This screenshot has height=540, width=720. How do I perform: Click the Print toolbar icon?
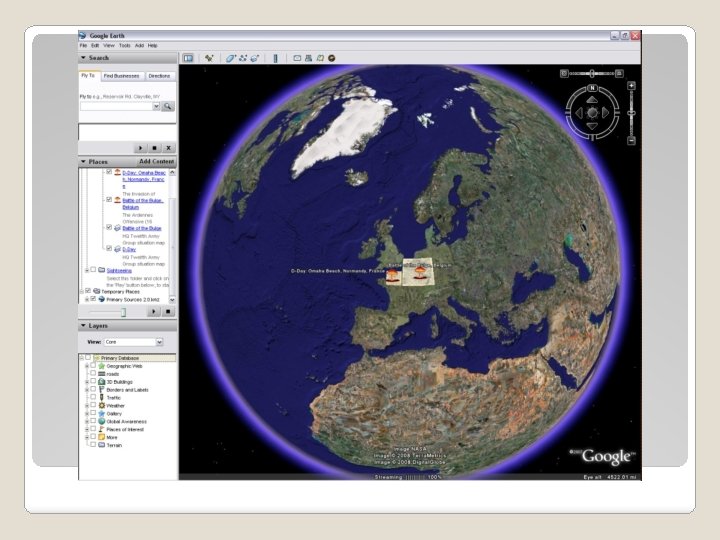[309, 58]
